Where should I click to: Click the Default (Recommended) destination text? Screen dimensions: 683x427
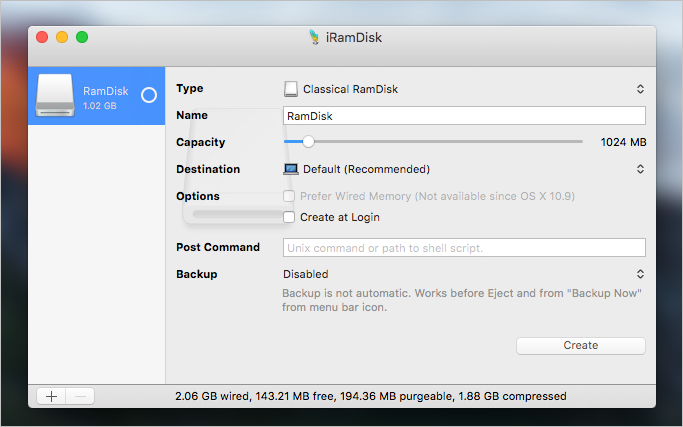366,169
